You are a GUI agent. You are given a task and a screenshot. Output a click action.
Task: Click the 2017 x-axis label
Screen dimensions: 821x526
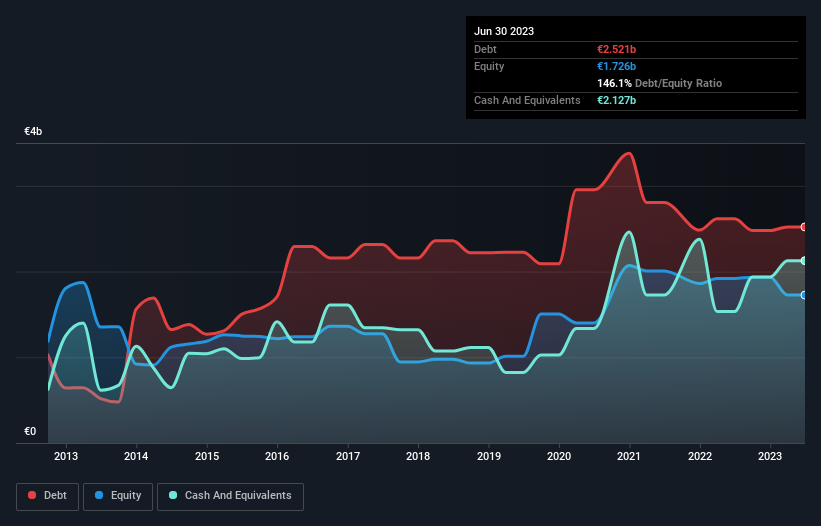[348, 456]
